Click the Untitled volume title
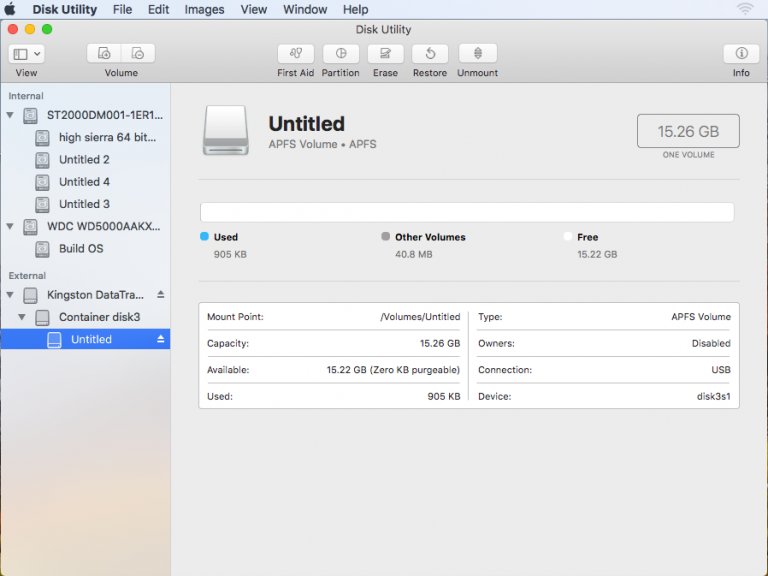The width and height of the screenshot is (768, 576). tap(307, 123)
